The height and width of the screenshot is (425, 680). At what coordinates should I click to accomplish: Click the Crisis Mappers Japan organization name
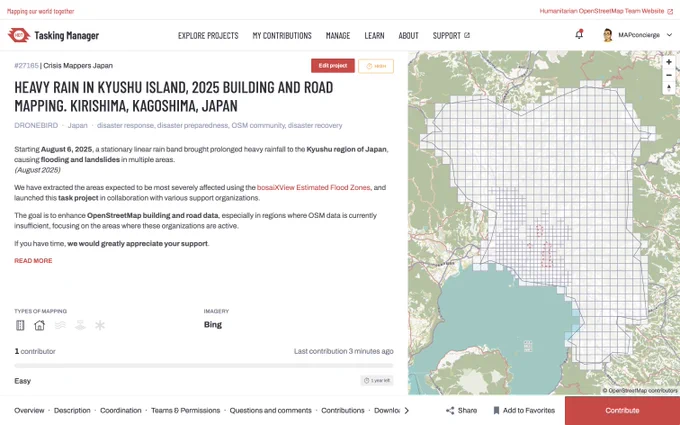pos(78,65)
